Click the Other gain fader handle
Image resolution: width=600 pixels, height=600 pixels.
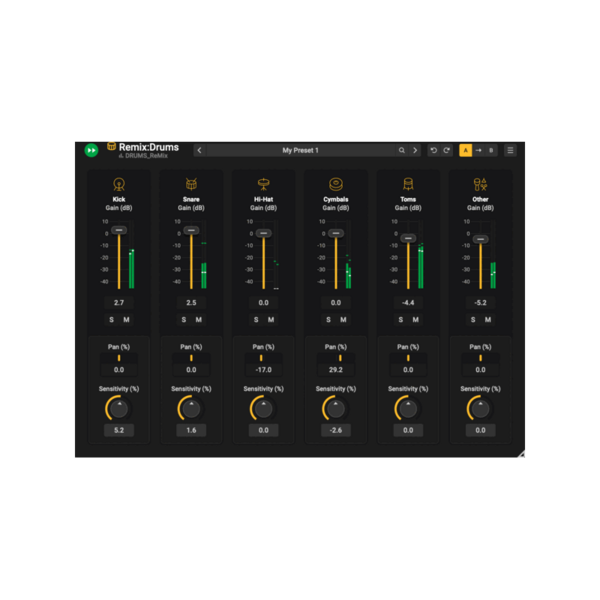click(481, 239)
